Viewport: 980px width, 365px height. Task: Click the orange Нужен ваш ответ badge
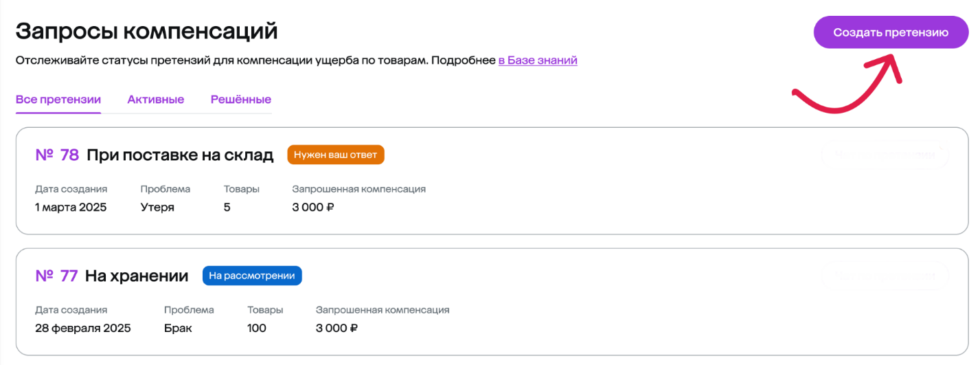point(336,155)
